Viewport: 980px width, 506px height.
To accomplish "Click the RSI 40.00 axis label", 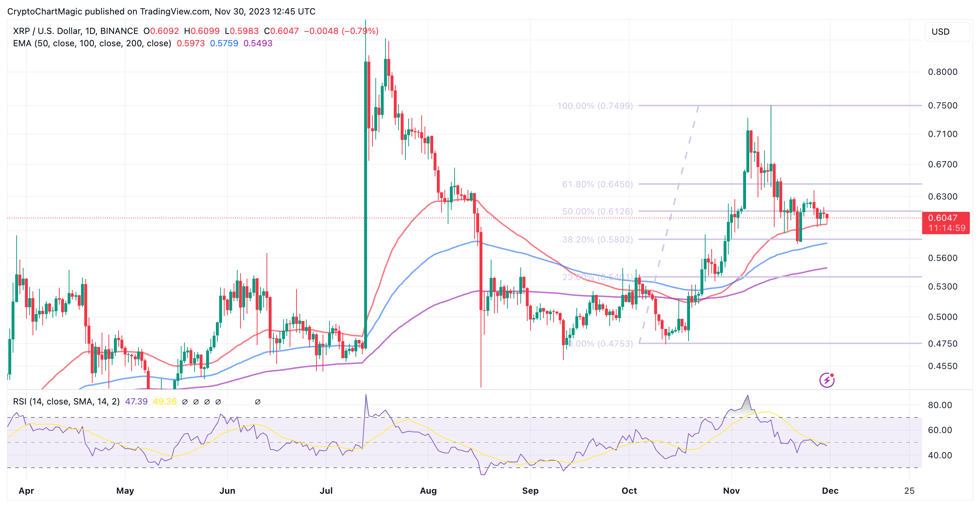I will pyautogui.click(x=939, y=455).
